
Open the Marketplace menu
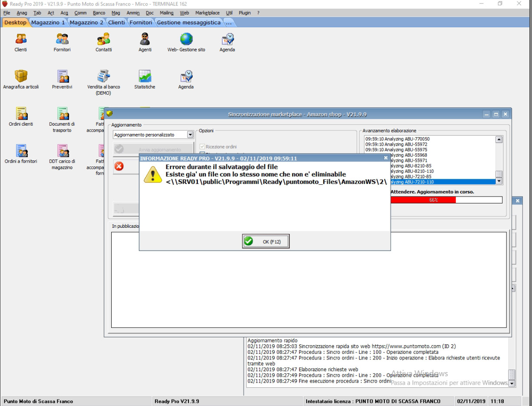(207, 13)
